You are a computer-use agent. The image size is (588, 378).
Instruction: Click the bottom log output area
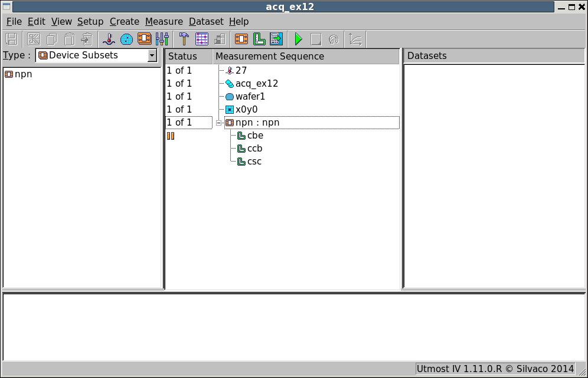point(294,328)
